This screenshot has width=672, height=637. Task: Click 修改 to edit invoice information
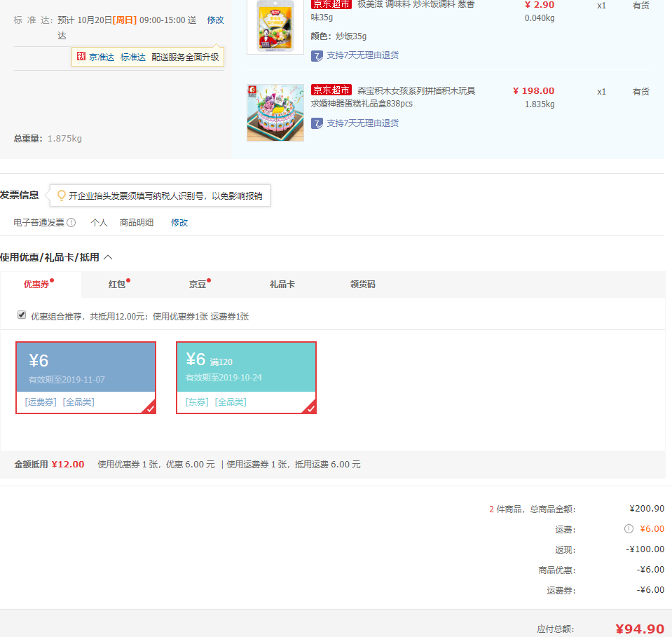coord(179,222)
